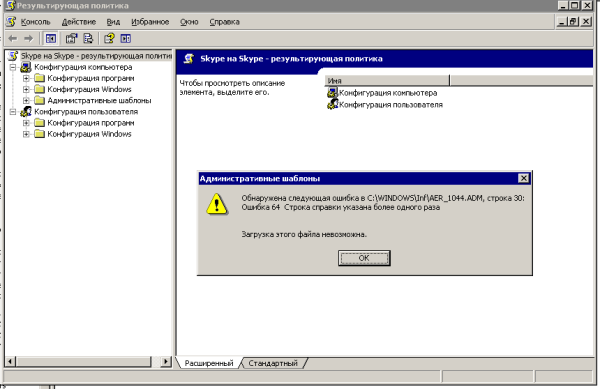Open the Вид menu
Image resolution: width=600 pixels, height=389 pixels.
click(113, 22)
